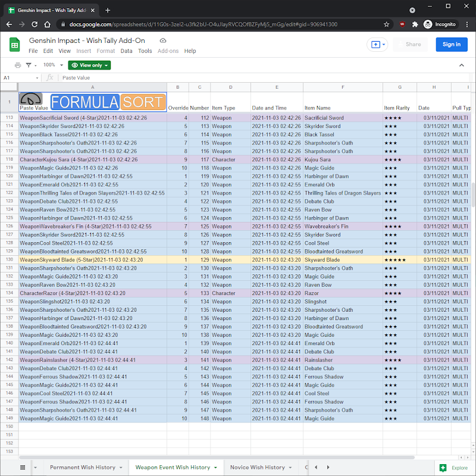Viewport: 476px width, 476px height.
Task: Open the Data menu
Action: coord(126,51)
